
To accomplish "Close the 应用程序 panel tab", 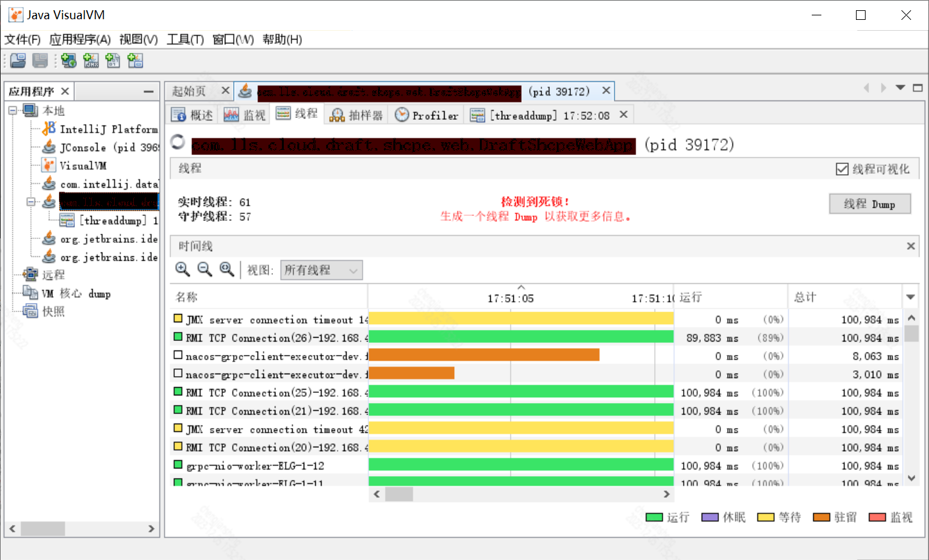I will tap(65, 92).
